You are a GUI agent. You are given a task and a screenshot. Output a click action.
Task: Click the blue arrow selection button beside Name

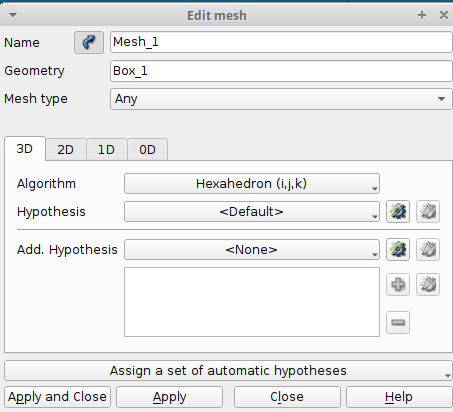pyautogui.click(x=89, y=42)
